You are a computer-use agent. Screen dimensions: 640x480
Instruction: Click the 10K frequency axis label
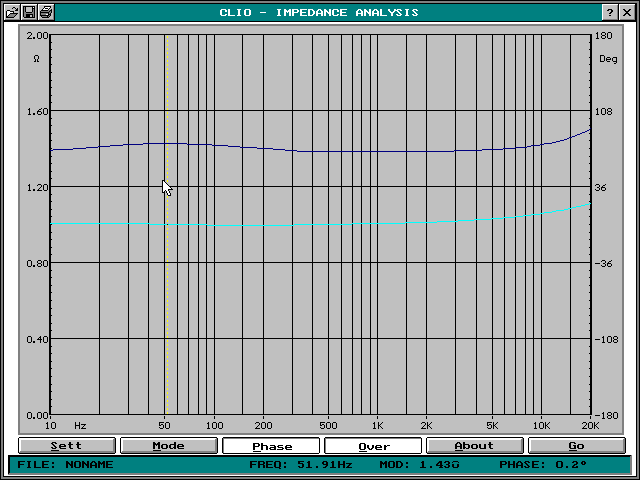click(x=541, y=426)
